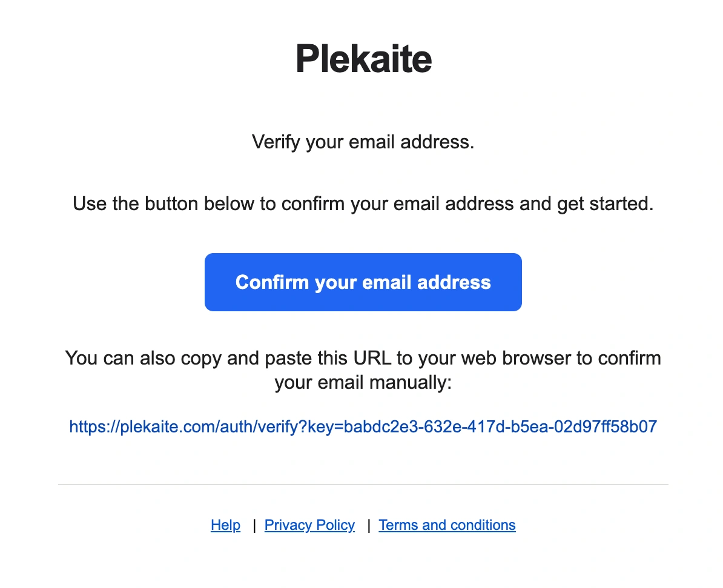Select the Plekaite logo heading
723x588 pixels.
pos(363,58)
